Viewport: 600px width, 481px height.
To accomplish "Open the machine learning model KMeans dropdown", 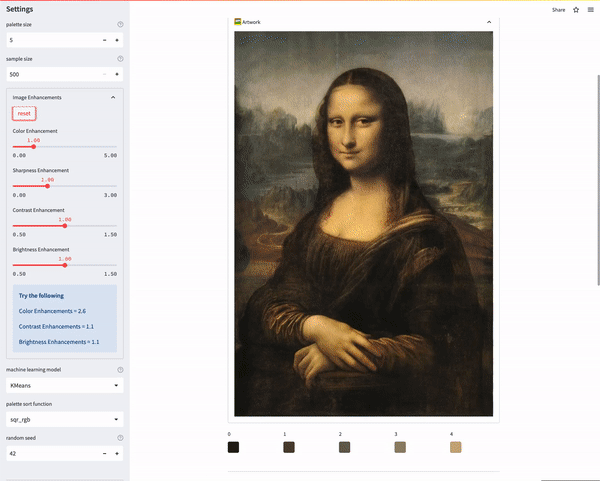I will [65, 385].
